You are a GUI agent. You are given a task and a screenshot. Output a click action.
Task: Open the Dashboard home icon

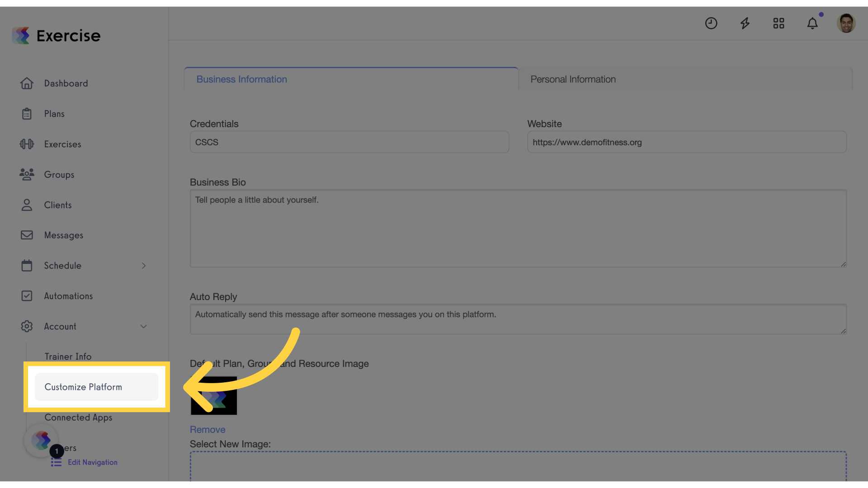pos(27,83)
